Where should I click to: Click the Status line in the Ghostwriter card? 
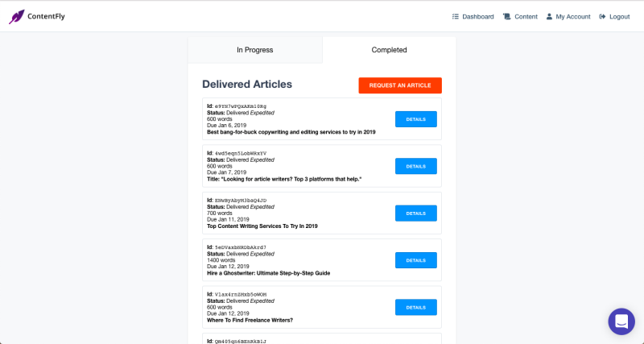click(x=241, y=254)
